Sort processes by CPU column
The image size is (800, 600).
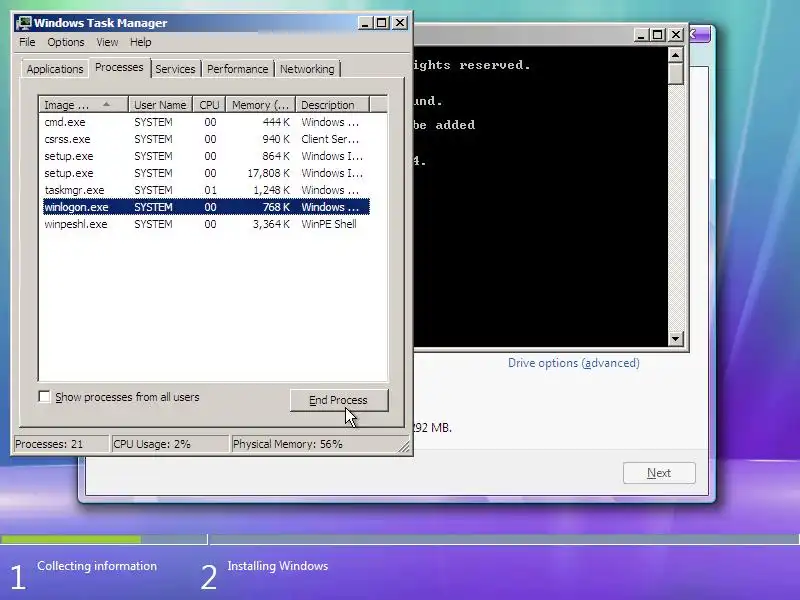pos(209,105)
